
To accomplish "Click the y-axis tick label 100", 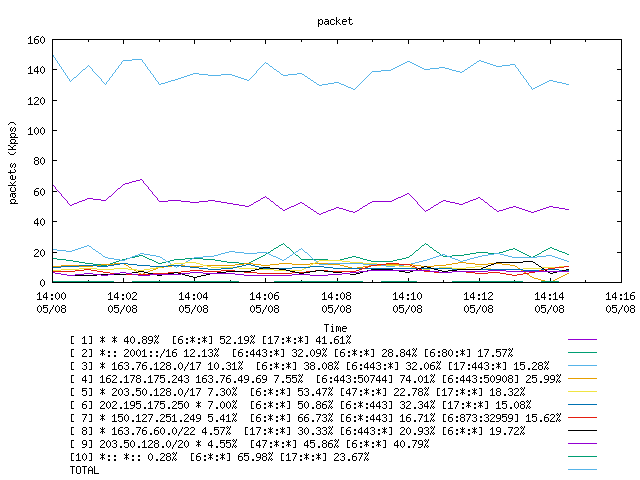I will coord(36,131).
